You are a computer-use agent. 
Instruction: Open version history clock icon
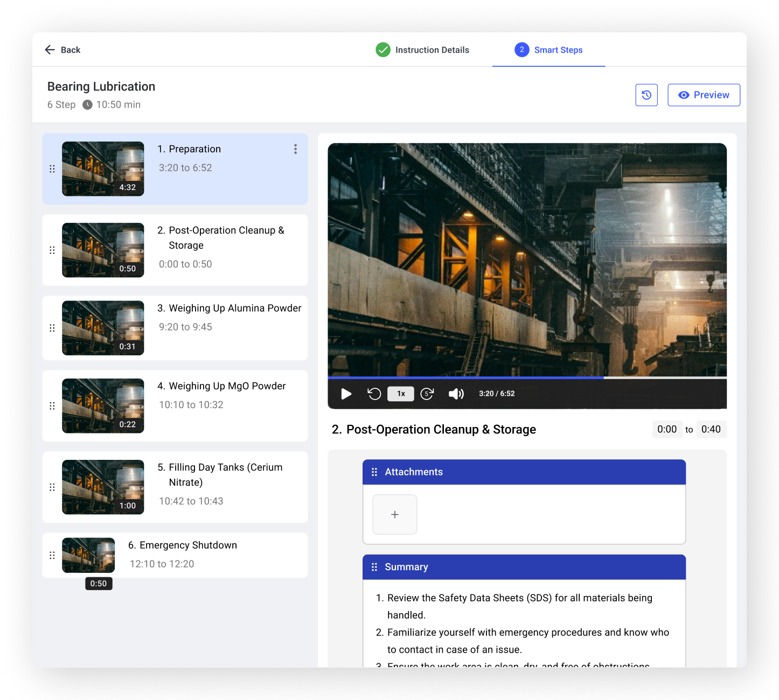coord(646,95)
